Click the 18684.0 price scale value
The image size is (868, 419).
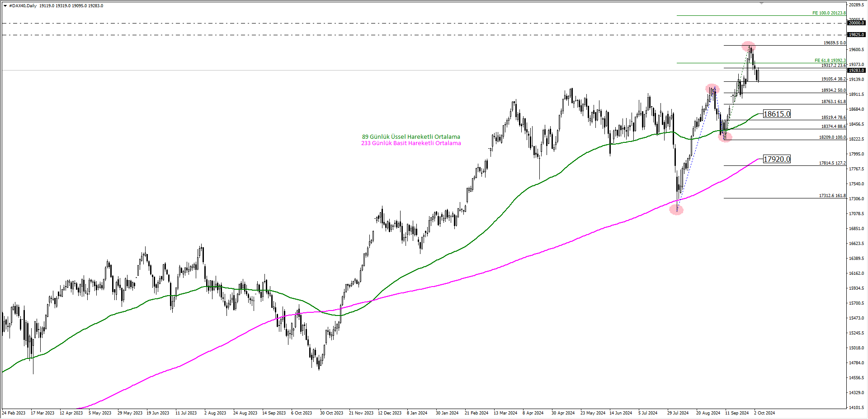pyautogui.click(x=857, y=109)
